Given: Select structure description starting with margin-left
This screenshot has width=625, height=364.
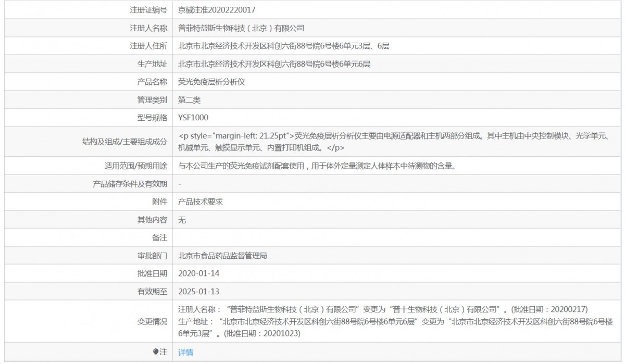Looking at the screenshot, I should pos(394,142).
